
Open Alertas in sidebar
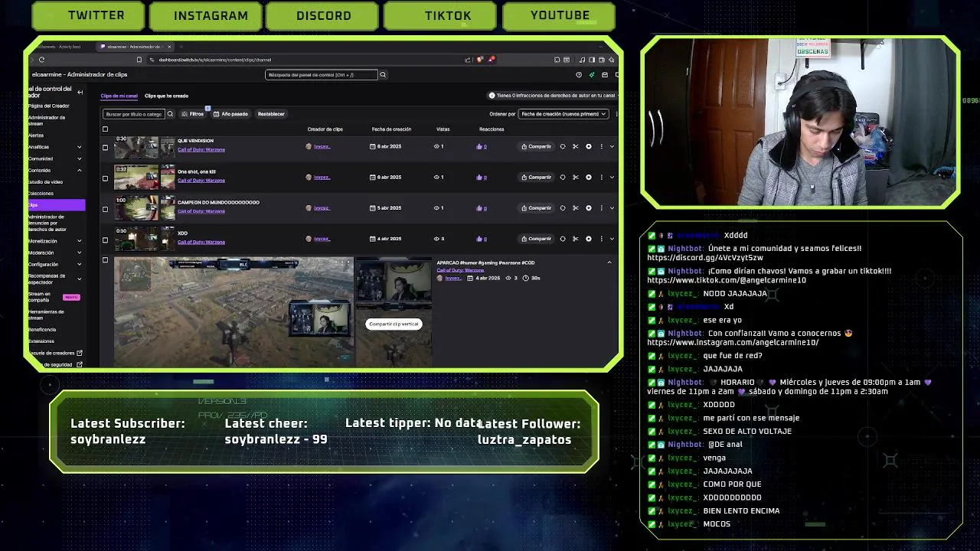[36, 135]
